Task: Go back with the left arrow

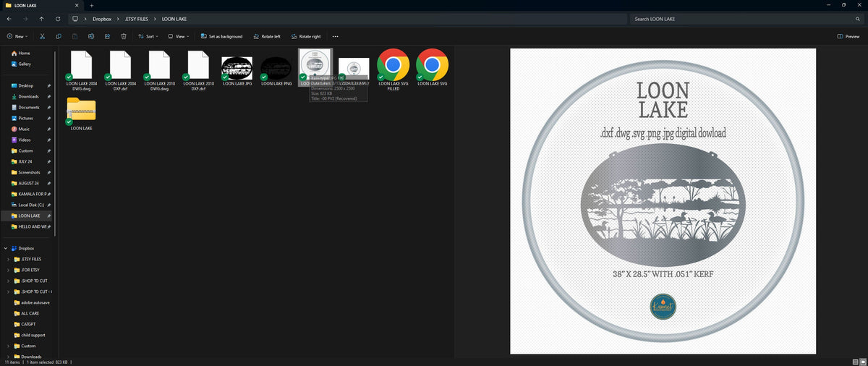Action: (x=9, y=19)
